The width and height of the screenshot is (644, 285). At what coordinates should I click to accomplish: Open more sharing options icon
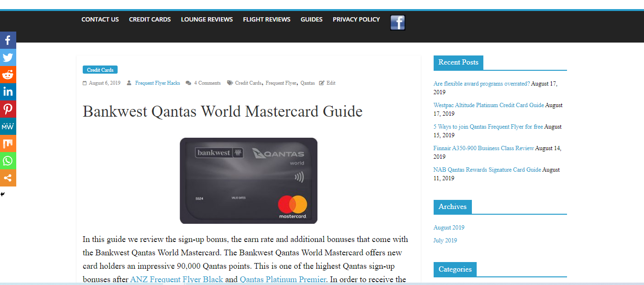(8, 178)
